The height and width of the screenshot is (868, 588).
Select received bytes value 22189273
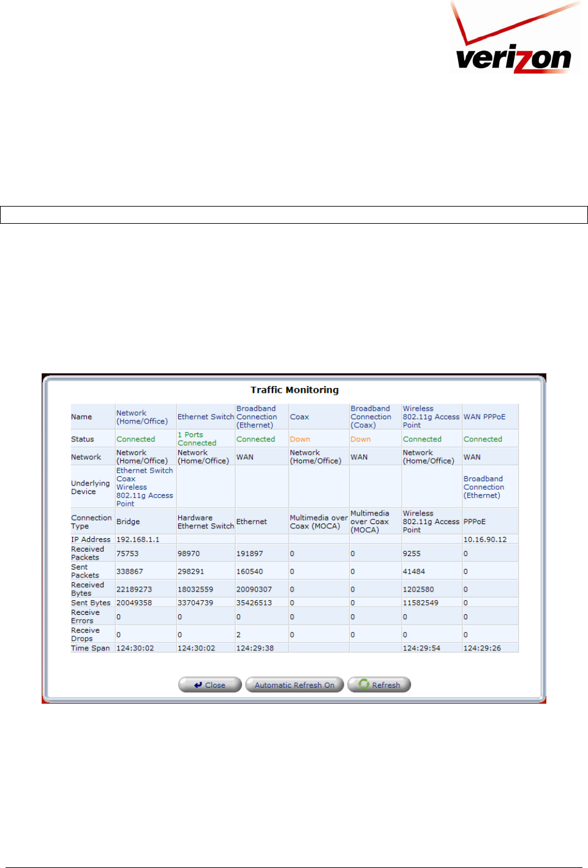coord(134,589)
